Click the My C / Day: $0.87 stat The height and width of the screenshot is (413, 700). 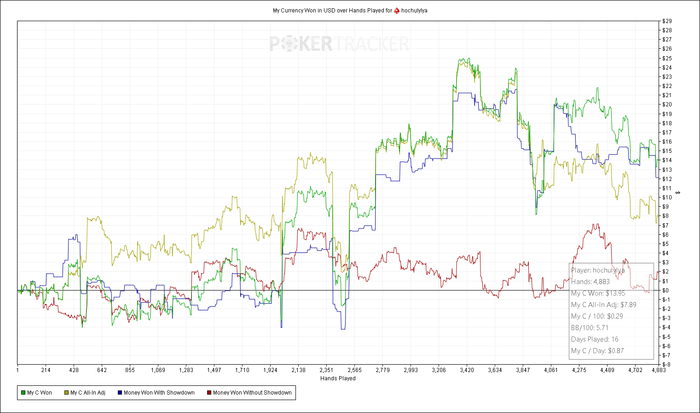click(x=597, y=351)
